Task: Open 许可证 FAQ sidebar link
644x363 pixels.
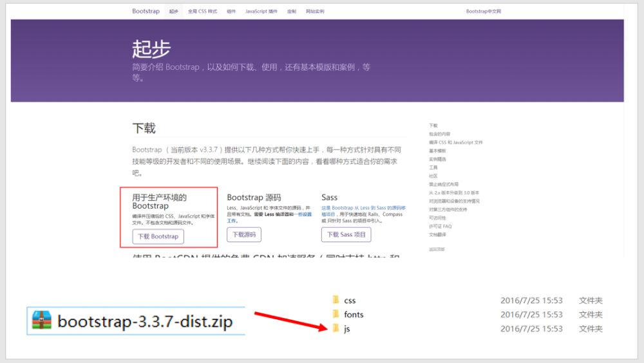Action: tap(440, 227)
